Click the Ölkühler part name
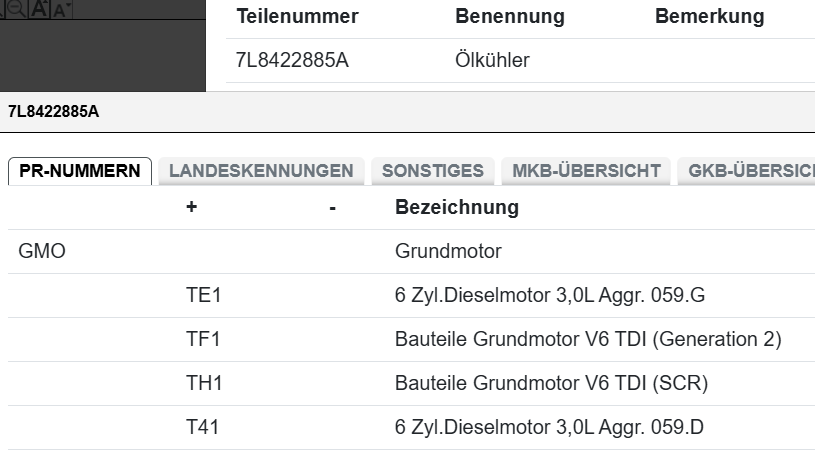 pos(492,61)
